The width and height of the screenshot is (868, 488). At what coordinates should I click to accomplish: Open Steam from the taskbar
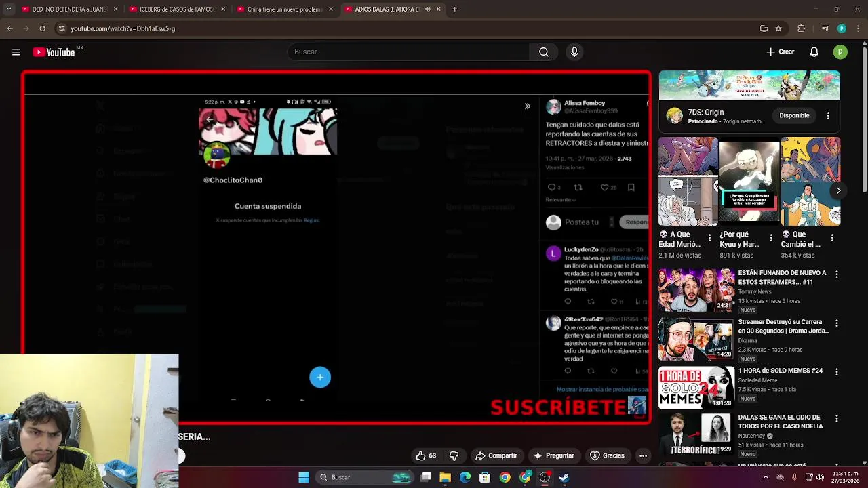pyautogui.click(x=564, y=477)
